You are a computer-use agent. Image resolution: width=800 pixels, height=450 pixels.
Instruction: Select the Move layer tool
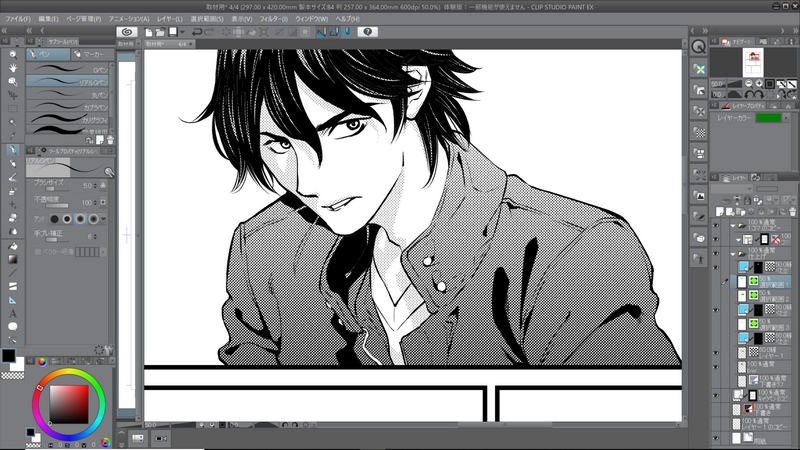click(x=13, y=95)
